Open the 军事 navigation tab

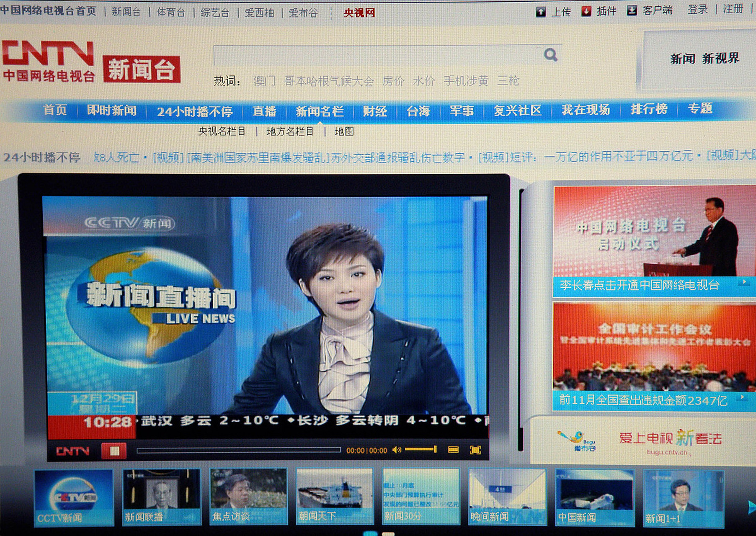pyautogui.click(x=462, y=111)
